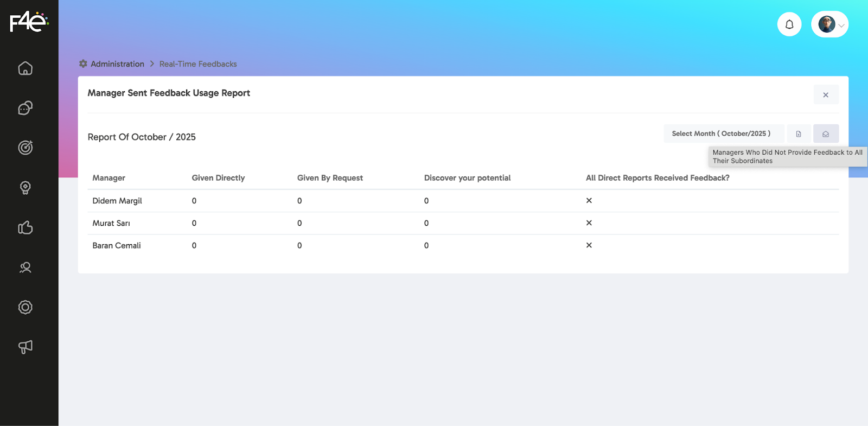
Task: Click the envelope mail managers button
Action: (826, 134)
